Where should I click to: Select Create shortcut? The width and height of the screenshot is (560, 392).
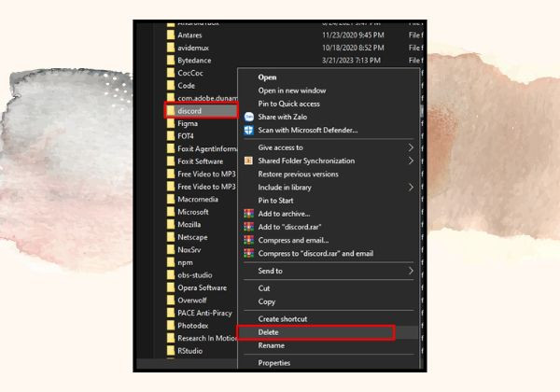[x=283, y=319]
